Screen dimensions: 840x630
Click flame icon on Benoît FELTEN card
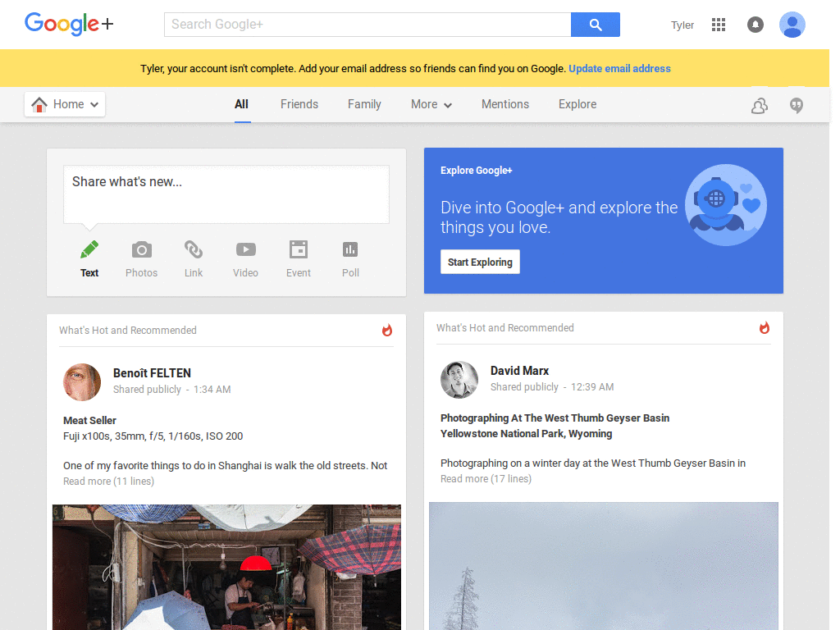[x=387, y=330]
